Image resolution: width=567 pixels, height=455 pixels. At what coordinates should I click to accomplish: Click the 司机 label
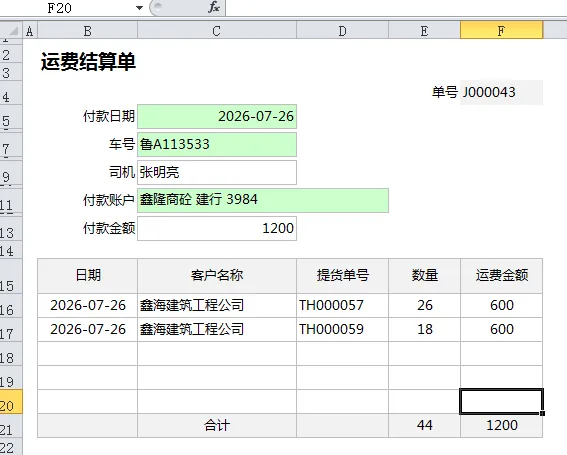122,172
